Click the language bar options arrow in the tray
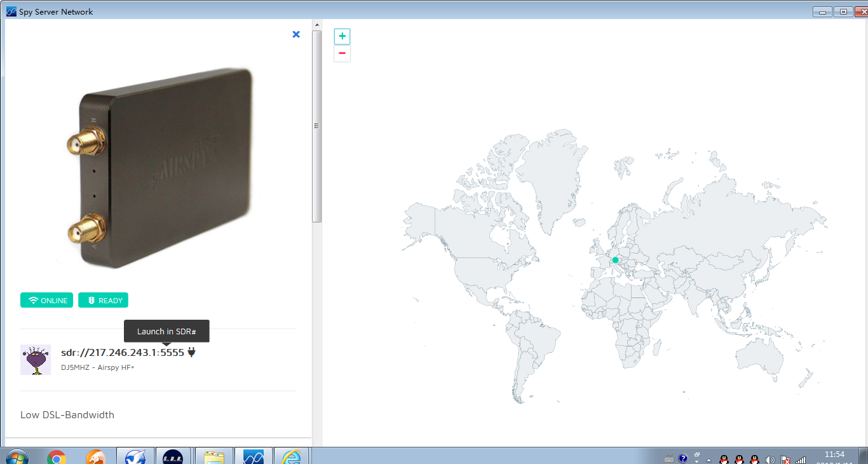 (697, 461)
